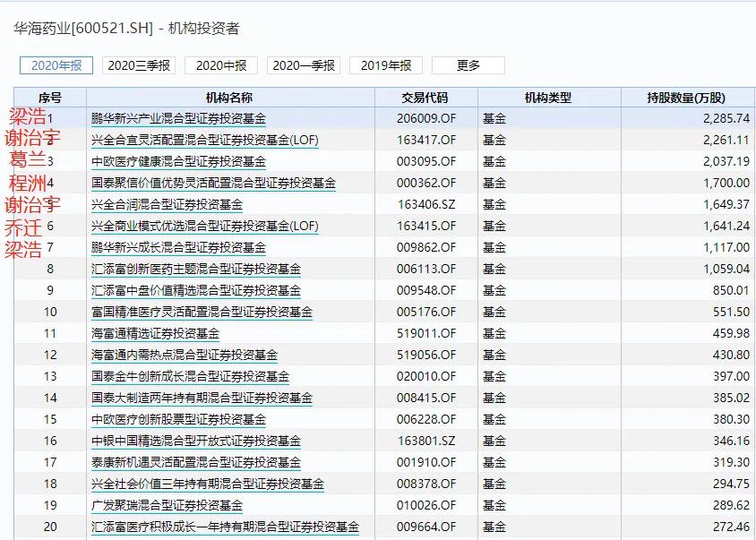Click the page title 华海药业[600521.SH] - 机构投资者

click(127, 29)
